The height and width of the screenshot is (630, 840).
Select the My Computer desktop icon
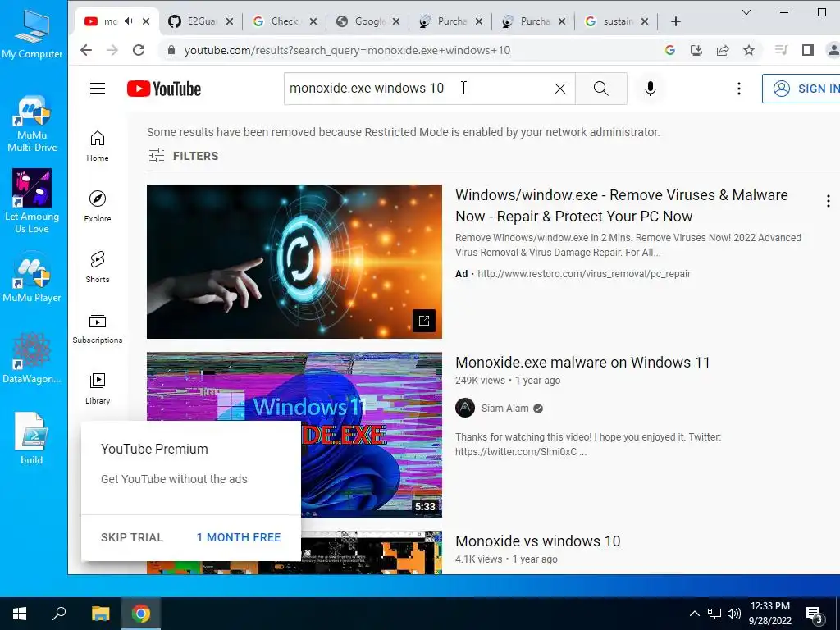click(x=32, y=34)
